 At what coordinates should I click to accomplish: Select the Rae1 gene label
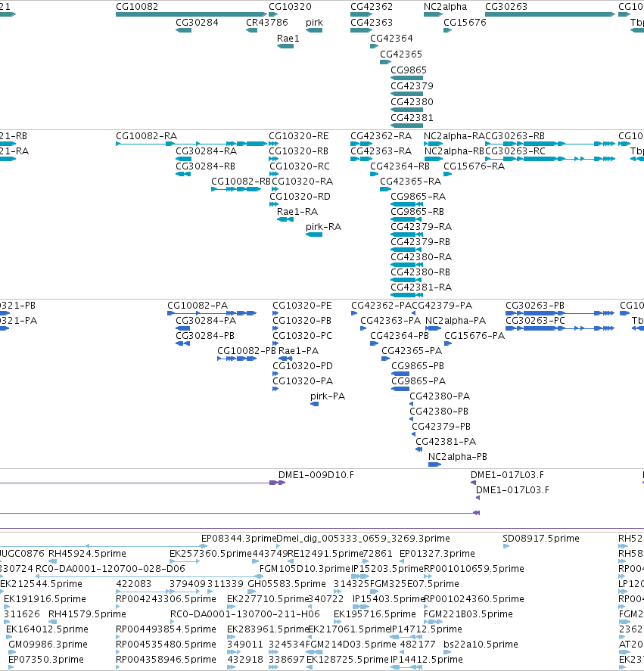[288, 38]
